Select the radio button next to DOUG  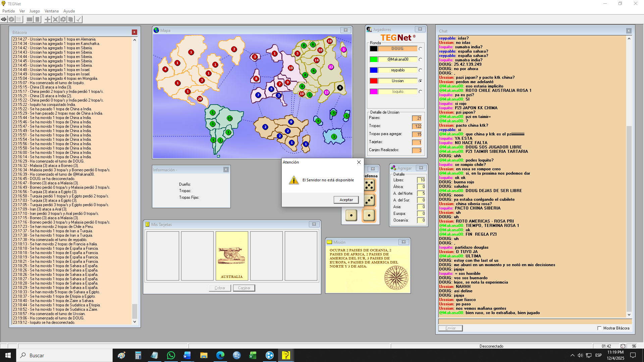(420, 49)
